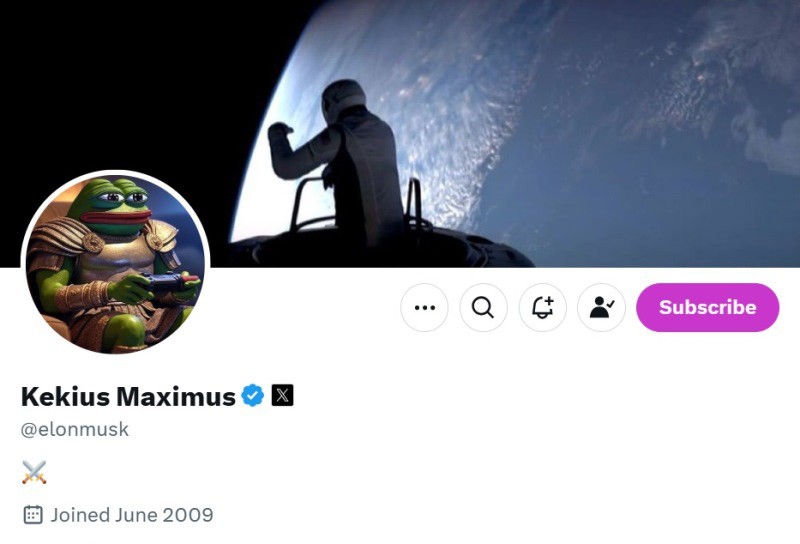800x544 pixels.
Task: Click the purple Subscribe button
Action: click(707, 307)
